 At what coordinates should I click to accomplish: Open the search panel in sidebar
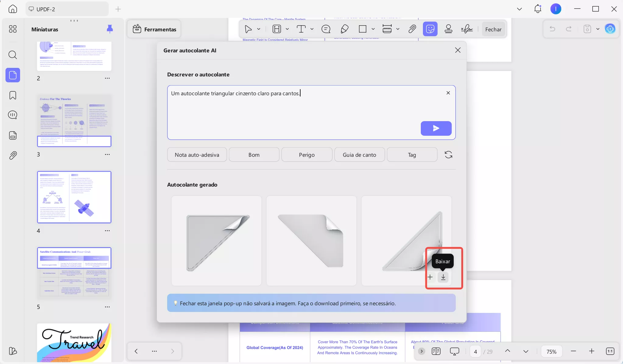[13, 55]
